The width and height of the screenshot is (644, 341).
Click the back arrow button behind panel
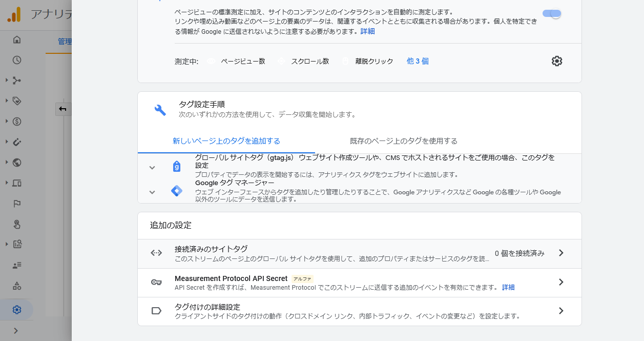pos(63,109)
